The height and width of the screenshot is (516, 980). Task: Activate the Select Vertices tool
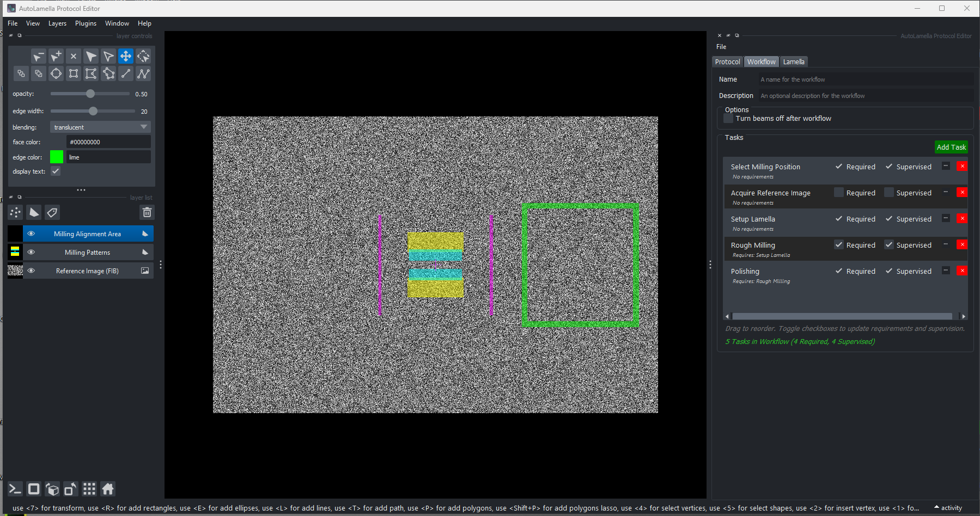coord(108,56)
